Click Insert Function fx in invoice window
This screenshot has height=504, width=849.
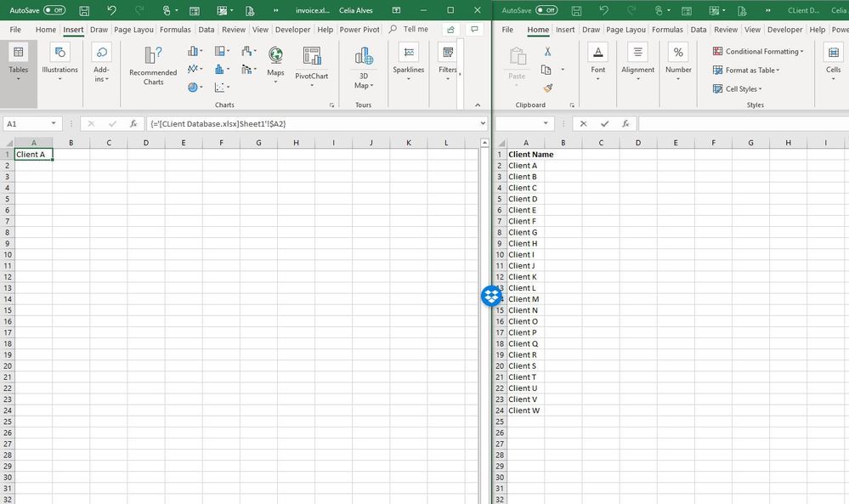pyautogui.click(x=133, y=124)
